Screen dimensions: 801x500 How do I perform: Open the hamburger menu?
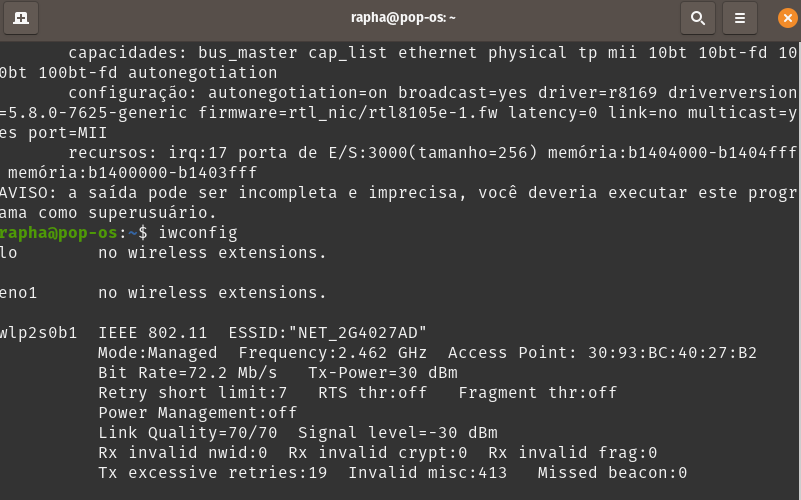click(740, 18)
